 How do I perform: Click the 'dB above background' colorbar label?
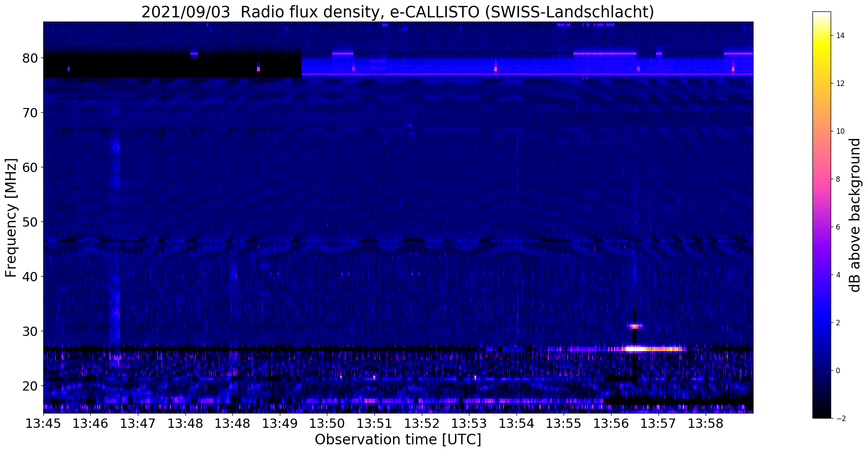855,215
